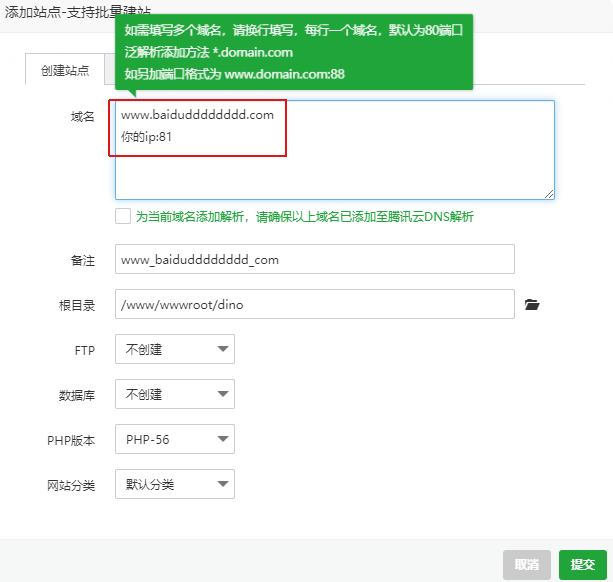Click the 根目录 field label
Screen dimensions: 613x582
pos(77,305)
